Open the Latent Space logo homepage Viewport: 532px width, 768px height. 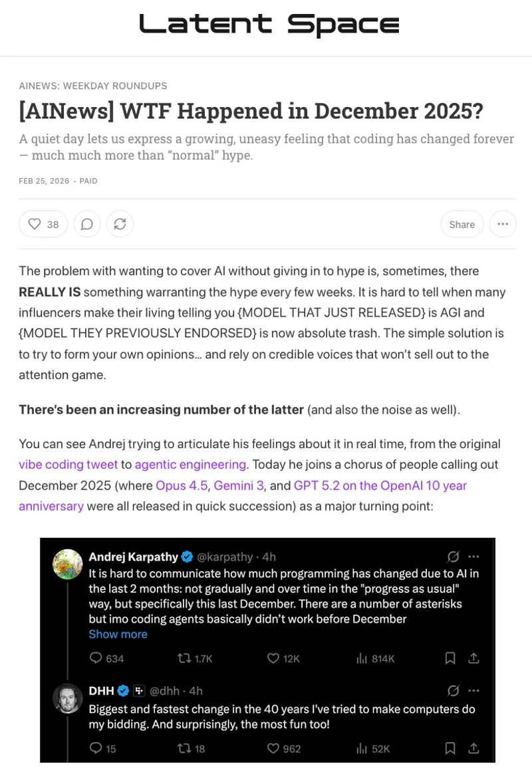[269, 25]
